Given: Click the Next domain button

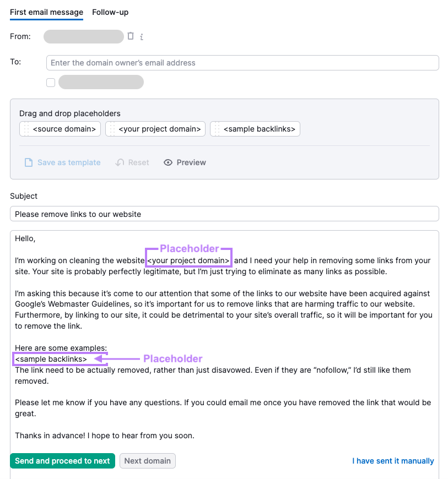Looking at the screenshot, I should (x=147, y=461).
